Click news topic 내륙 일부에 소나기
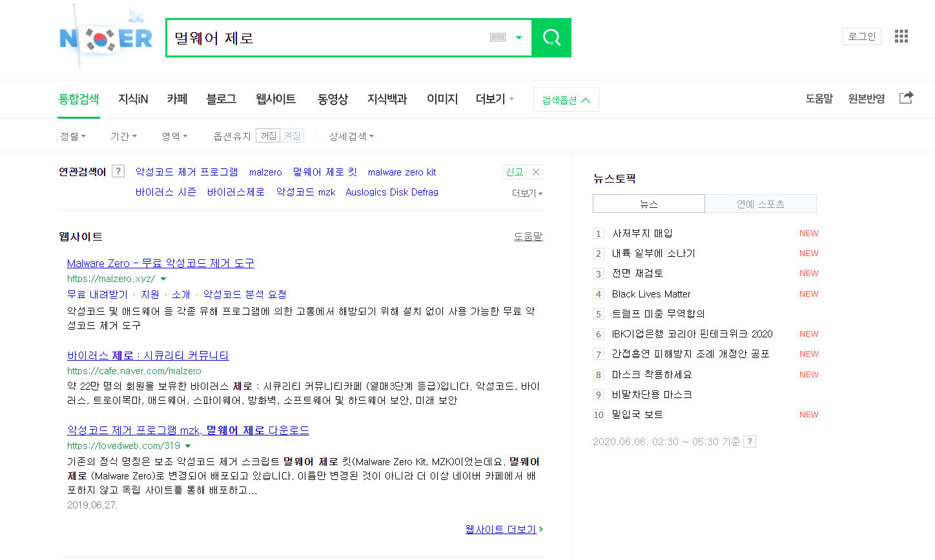Viewport: 935px width, 560px height. [x=653, y=253]
